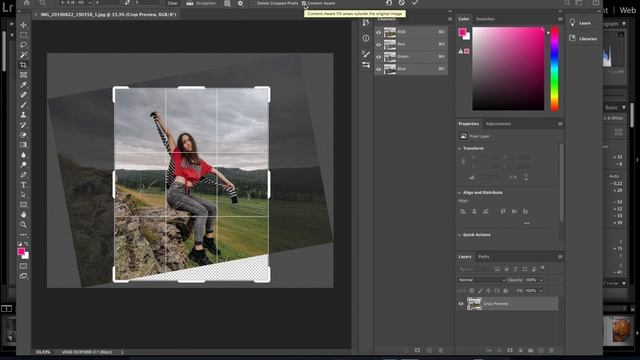Hide the Crop Preview layer
640x360 pixels.
(x=461, y=304)
